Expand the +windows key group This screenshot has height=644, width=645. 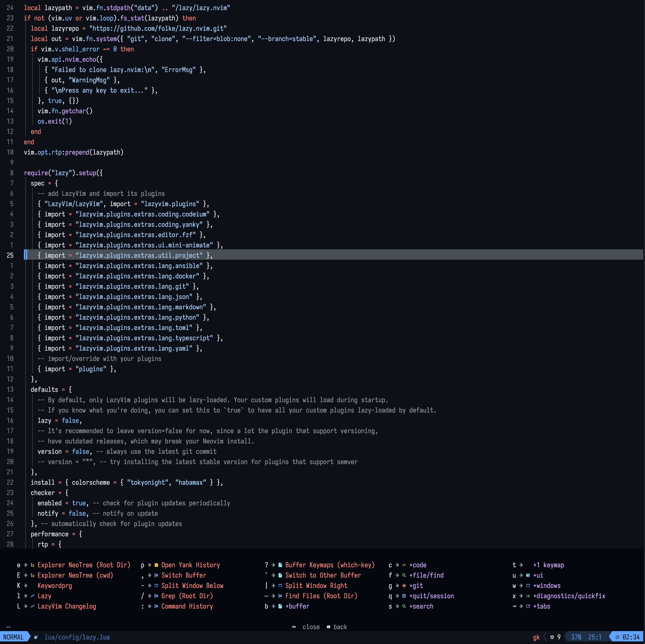pyautogui.click(x=546, y=586)
